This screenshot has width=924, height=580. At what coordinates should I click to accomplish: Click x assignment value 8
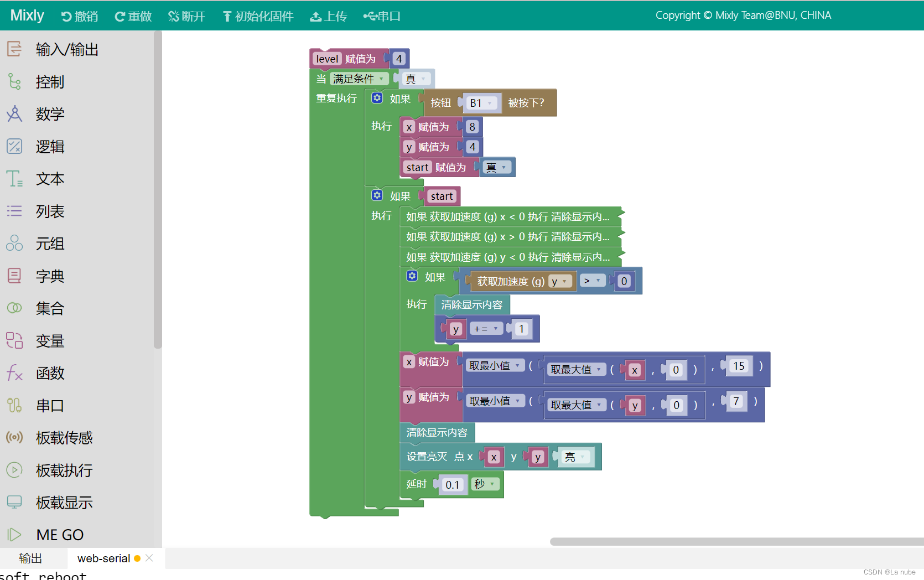click(472, 127)
